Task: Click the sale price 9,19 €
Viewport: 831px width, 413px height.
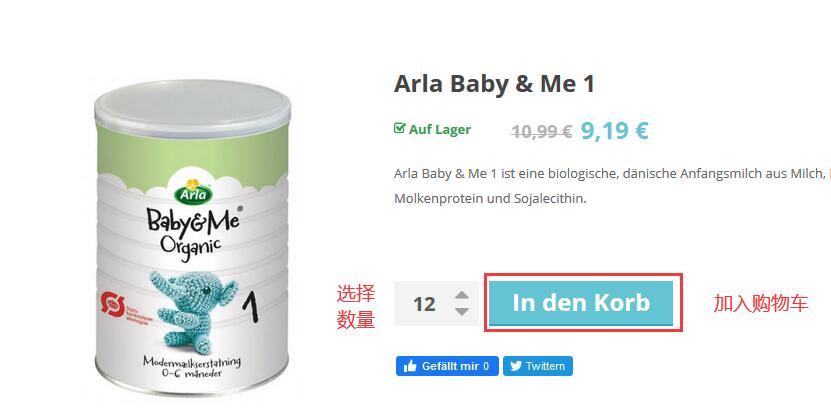Action: coord(615,130)
